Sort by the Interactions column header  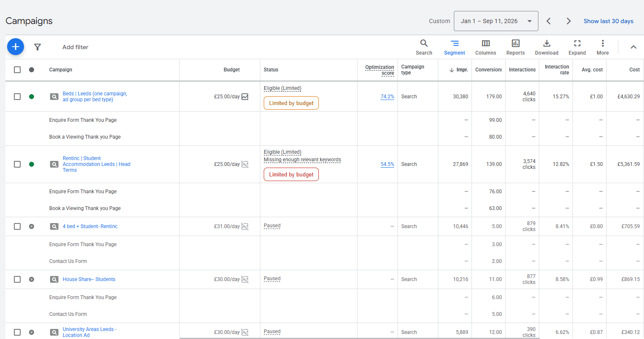[x=522, y=70]
